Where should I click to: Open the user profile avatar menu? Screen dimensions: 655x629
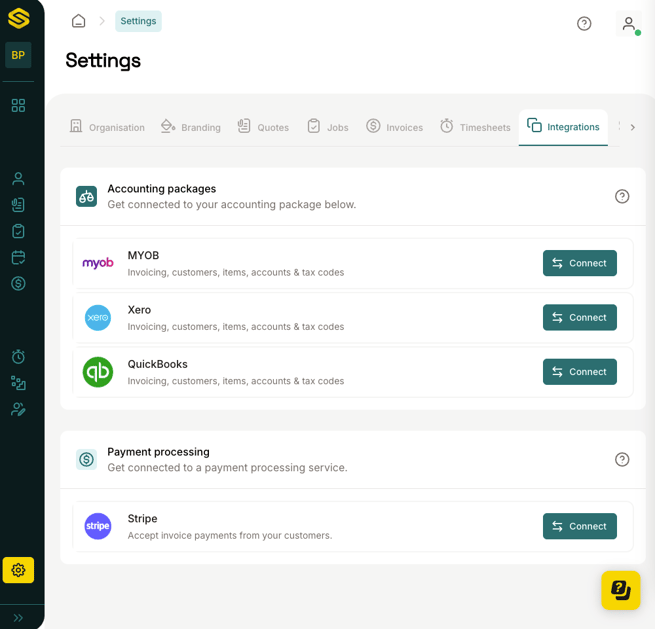click(629, 23)
